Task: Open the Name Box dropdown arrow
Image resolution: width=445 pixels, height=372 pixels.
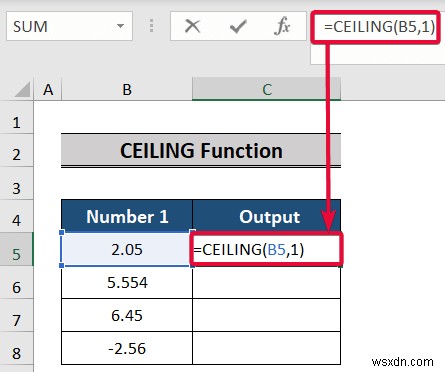Action: pos(121,26)
